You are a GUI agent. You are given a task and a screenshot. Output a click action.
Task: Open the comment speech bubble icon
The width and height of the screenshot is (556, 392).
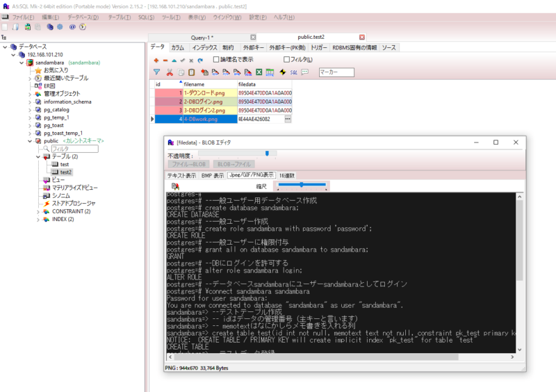(x=304, y=72)
